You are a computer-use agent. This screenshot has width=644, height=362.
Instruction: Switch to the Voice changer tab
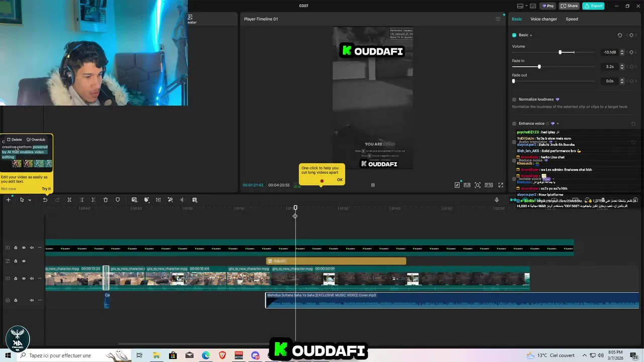point(543,19)
